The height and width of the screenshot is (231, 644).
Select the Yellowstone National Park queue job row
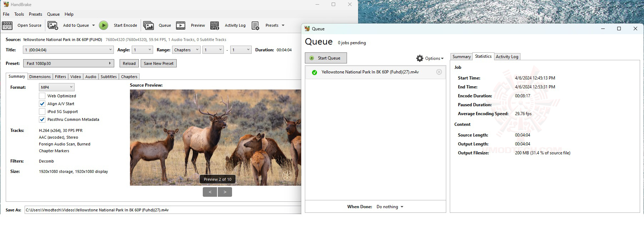[375, 72]
